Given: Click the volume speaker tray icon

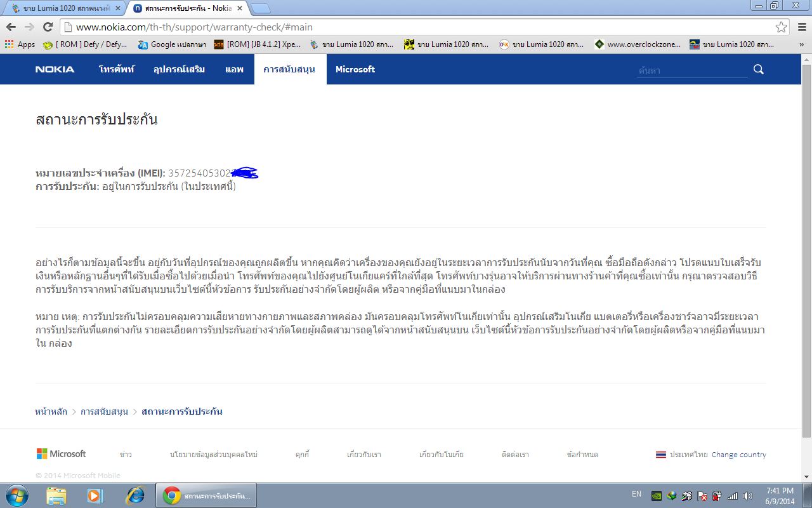Looking at the screenshot, I should 748,496.
